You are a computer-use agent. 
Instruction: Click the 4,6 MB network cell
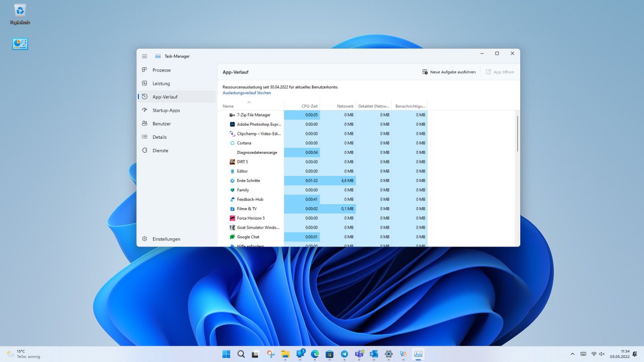tap(338, 180)
